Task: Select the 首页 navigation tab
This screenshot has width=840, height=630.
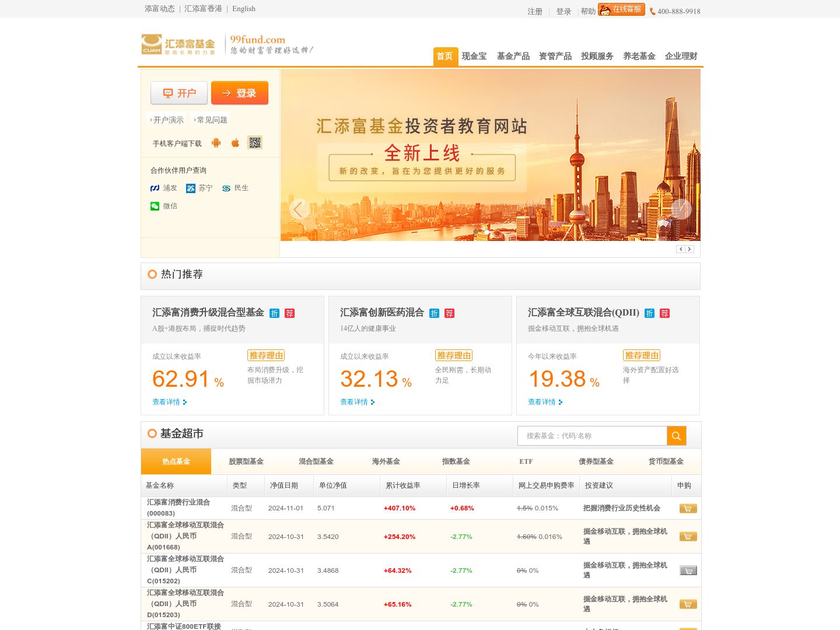Action: click(x=445, y=56)
